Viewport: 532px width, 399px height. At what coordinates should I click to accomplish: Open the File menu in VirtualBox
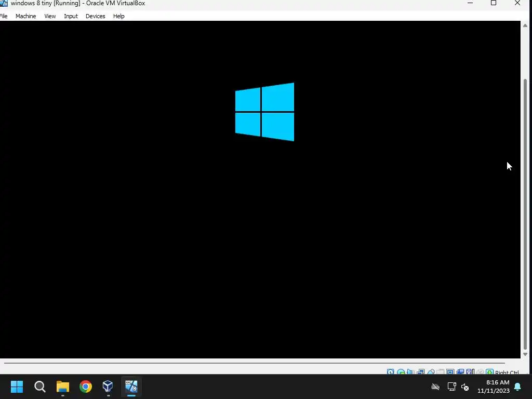pos(4,16)
